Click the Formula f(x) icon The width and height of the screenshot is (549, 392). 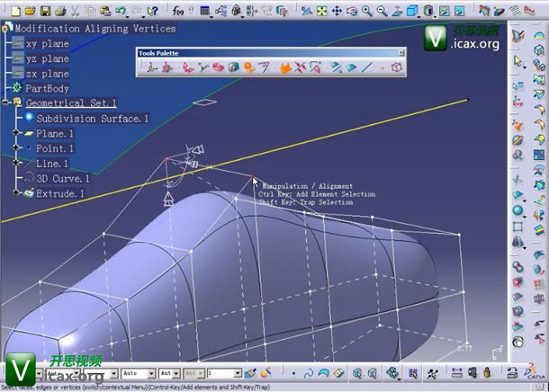(180, 11)
